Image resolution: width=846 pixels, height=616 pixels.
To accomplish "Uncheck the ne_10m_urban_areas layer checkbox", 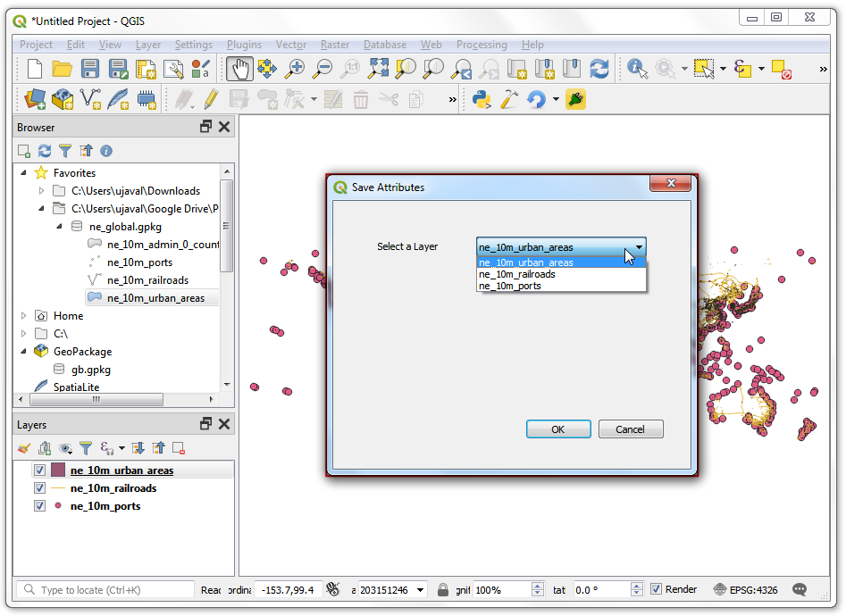I will tap(39, 470).
